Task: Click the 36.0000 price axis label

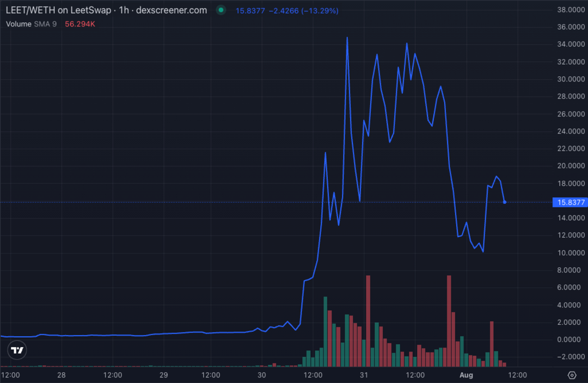Action: click(x=571, y=27)
